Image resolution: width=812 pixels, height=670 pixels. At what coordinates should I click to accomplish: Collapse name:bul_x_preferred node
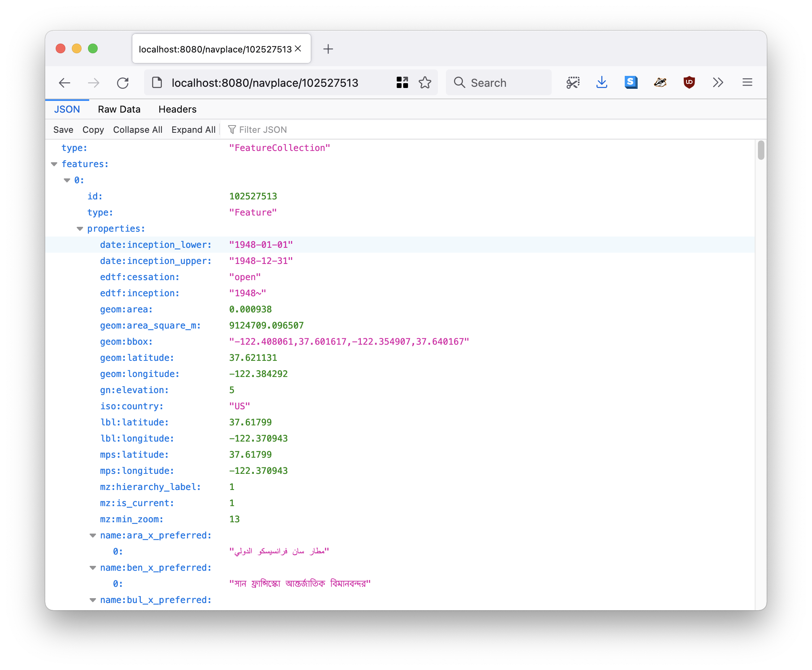point(93,600)
